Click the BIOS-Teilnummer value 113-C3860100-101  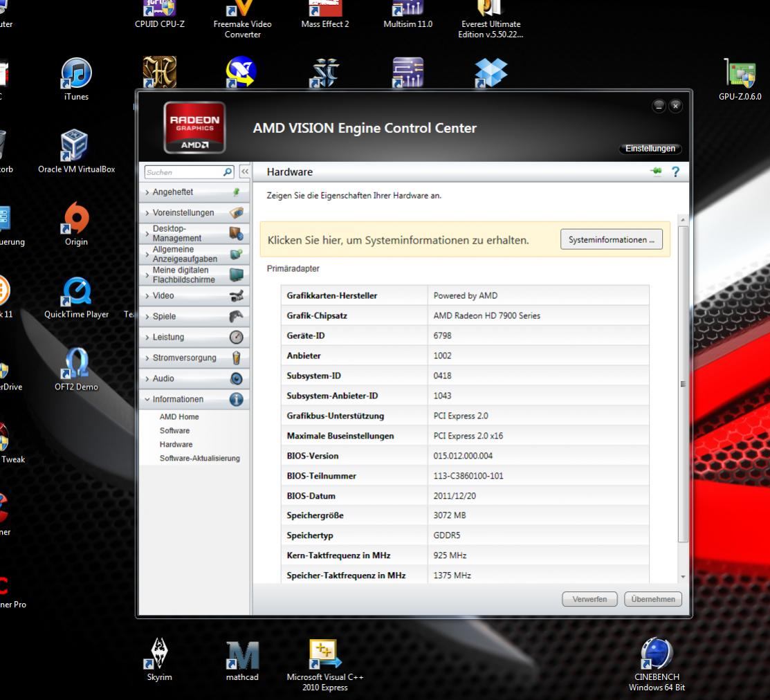tap(468, 476)
